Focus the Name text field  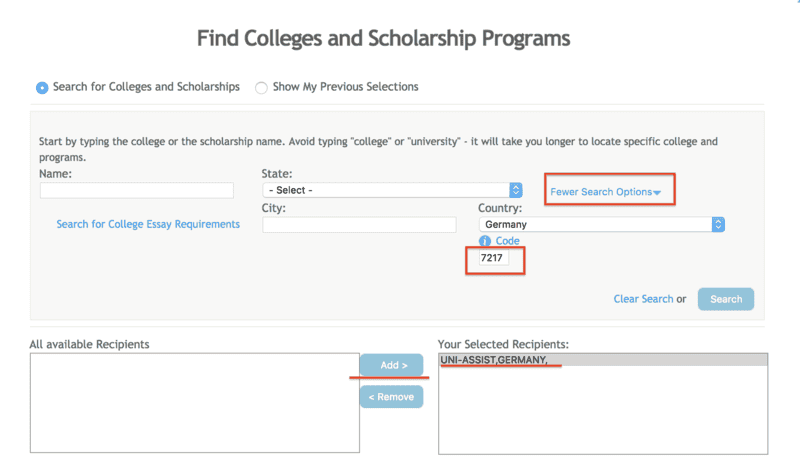coord(137,190)
